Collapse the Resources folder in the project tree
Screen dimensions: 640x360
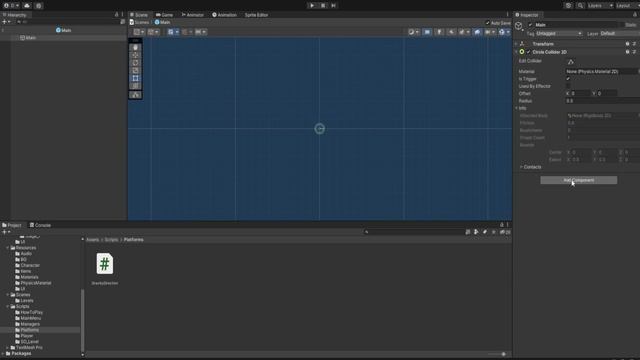click(x=7, y=248)
